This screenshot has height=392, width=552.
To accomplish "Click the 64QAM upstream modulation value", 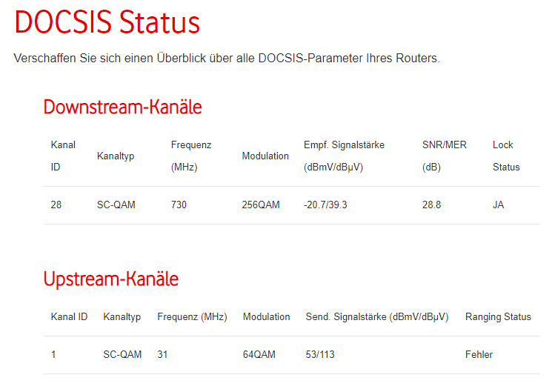I will pyautogui.click(x=259, y=354).
